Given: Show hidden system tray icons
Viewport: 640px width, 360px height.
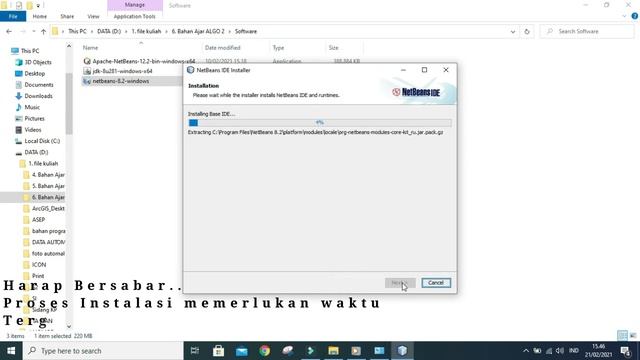Looking at the screenshot, I should click(x=526, y=351).
